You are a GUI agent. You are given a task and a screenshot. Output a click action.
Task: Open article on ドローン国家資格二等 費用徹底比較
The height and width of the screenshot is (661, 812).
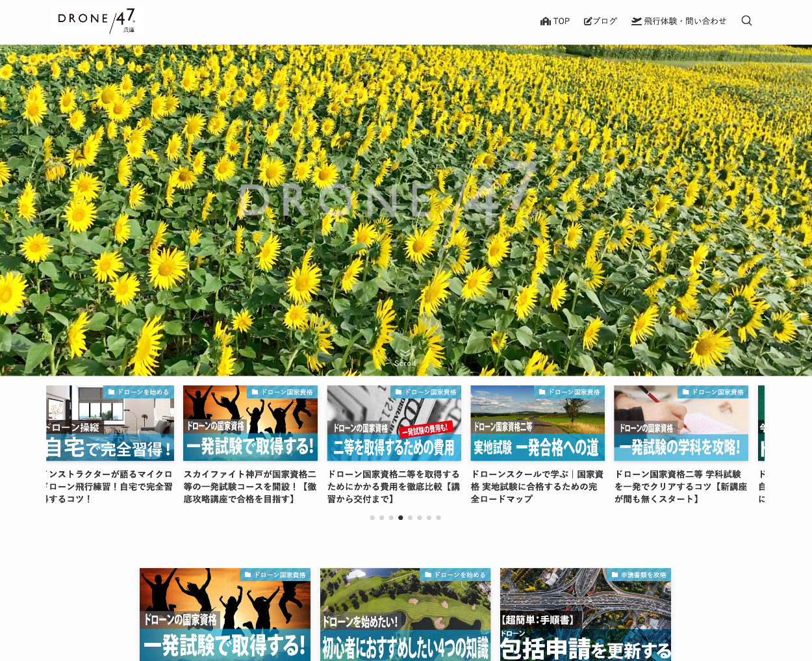click(x=394, y=486)
